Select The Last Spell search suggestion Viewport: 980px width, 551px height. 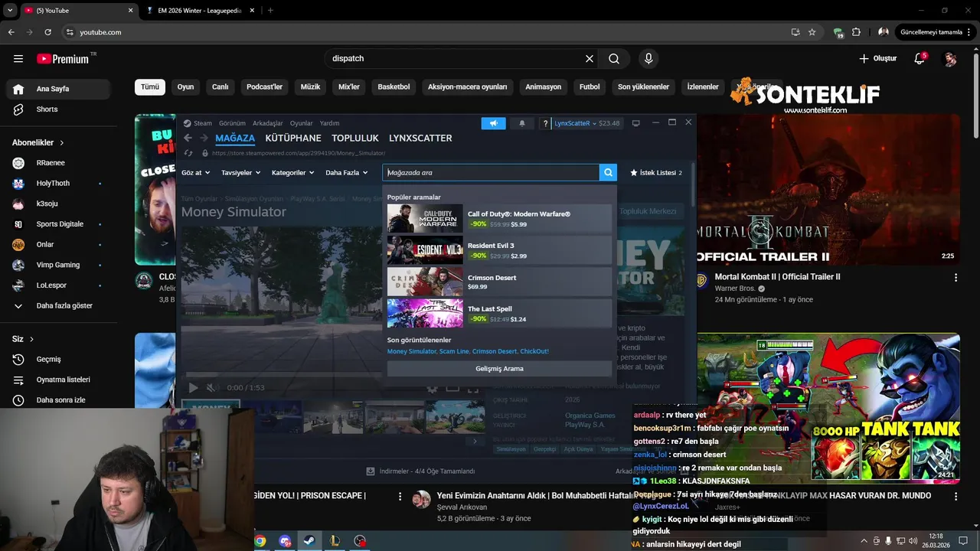click(x=499, y=313)
